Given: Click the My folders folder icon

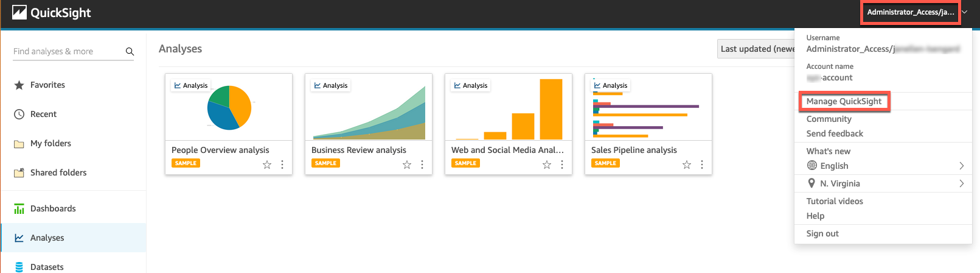Looking at the screenshot, I should 19,144.
